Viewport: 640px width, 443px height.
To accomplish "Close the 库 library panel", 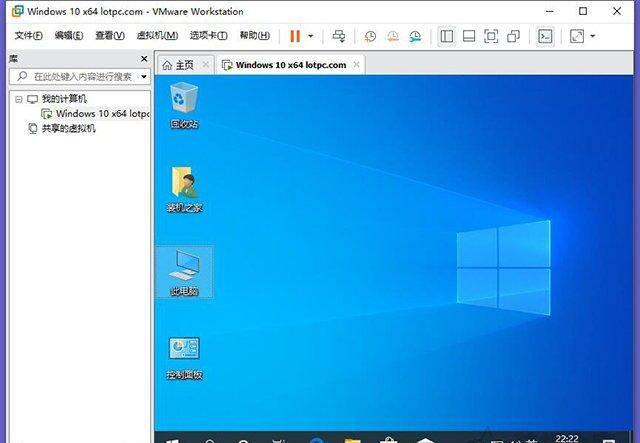I will tap(144, 59).
